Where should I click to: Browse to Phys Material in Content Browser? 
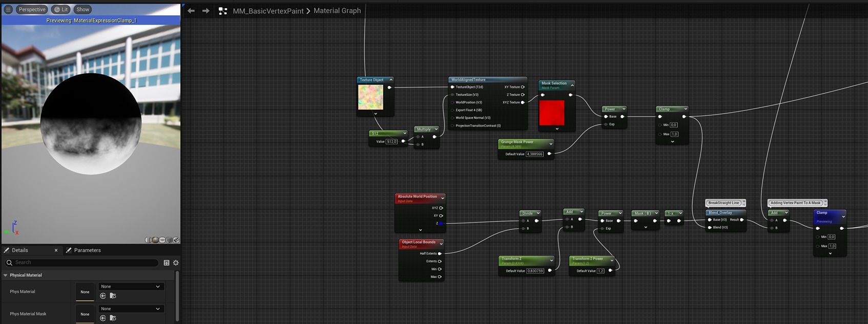[113, 296]
